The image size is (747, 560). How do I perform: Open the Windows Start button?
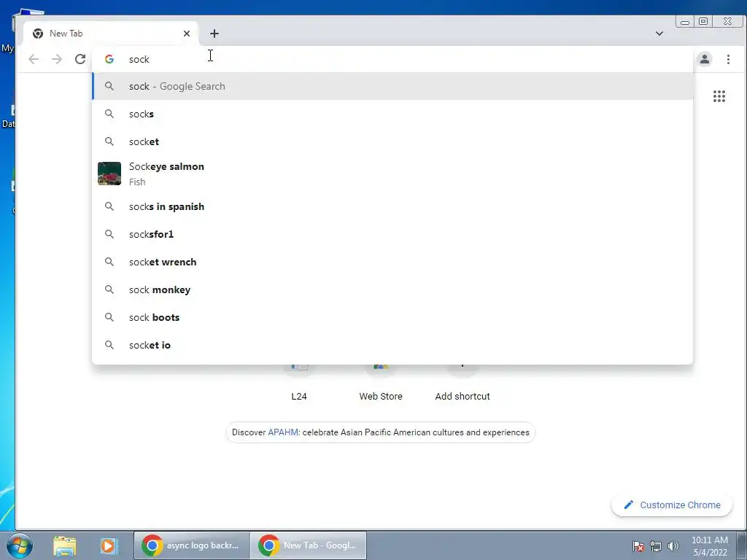19,545
